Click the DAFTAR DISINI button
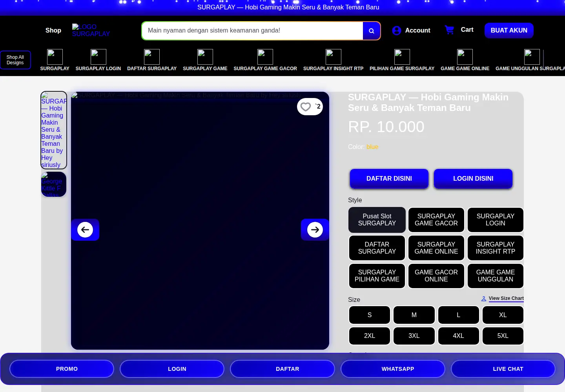 389,179
